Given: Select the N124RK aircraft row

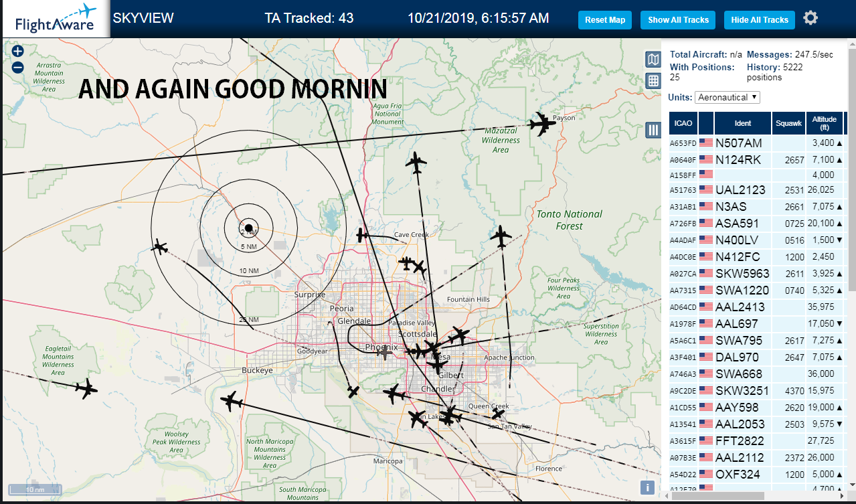Looking at the screenshot, I should (x=757, y=159).
